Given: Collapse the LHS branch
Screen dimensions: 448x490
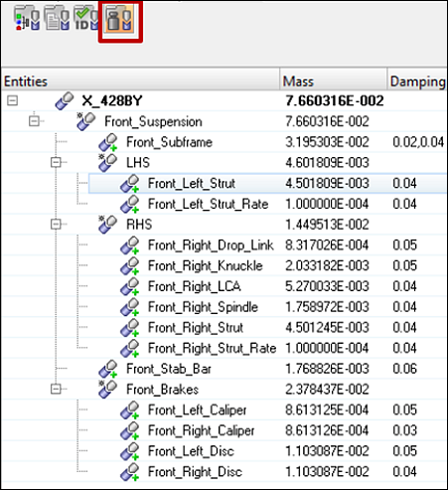Looking at the screenshot, I should [x=56, y=162].
